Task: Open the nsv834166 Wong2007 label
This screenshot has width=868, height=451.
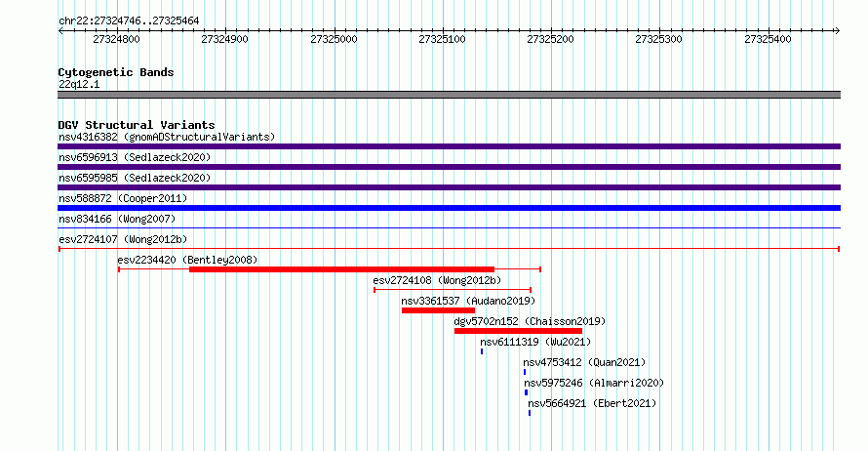Action: (x=117, y=219)
